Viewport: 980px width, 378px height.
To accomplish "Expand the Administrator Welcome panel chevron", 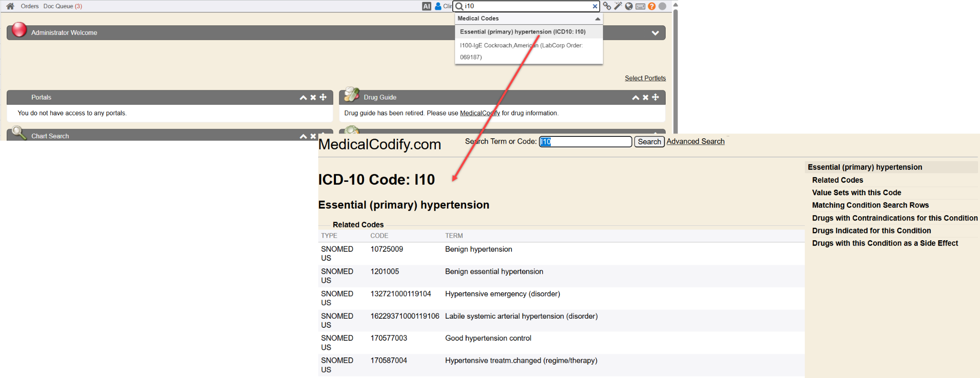I will pos(655,33).
